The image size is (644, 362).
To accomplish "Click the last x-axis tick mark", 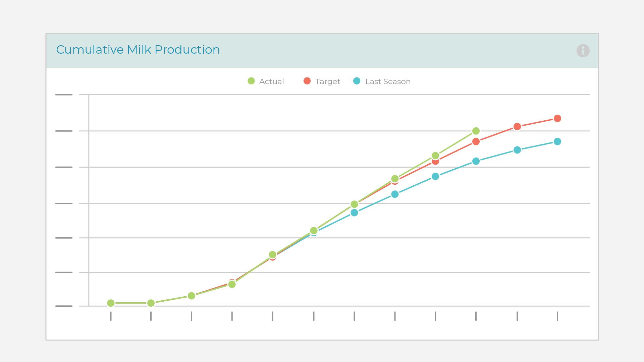I will [557, 316].
